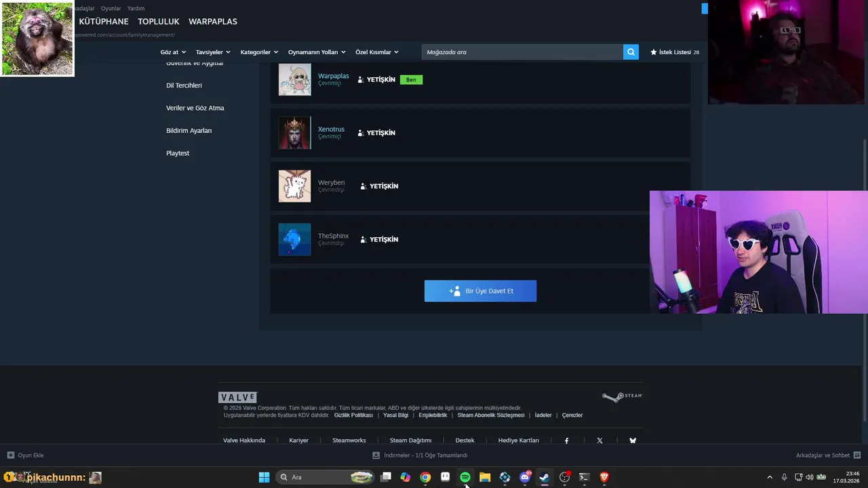Click Bir Üye Davet Et button
Screen dimensions: 868x488
[480, 291]
